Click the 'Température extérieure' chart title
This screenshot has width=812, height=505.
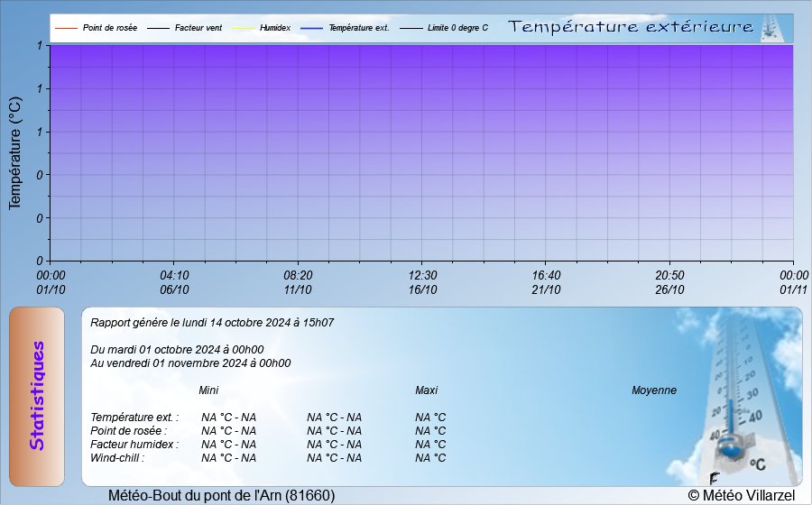[631, 26]
